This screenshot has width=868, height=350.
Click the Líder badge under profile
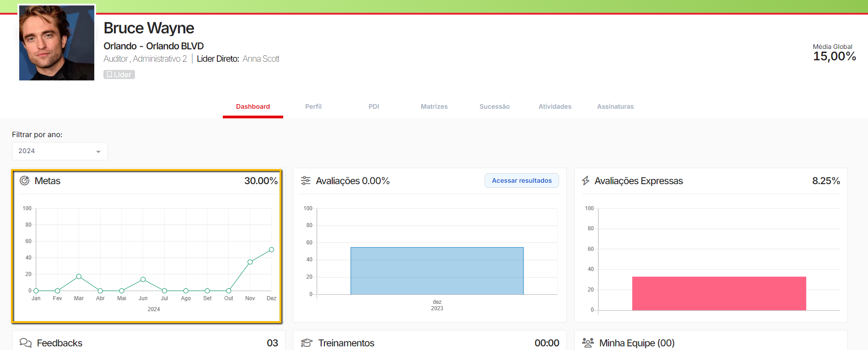pyautogui.click(x=119, y=74)
